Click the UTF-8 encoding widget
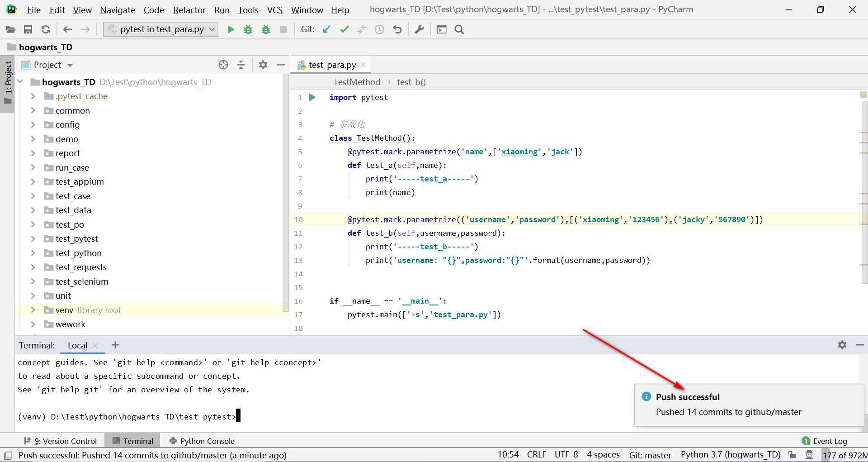 (566, 455)
